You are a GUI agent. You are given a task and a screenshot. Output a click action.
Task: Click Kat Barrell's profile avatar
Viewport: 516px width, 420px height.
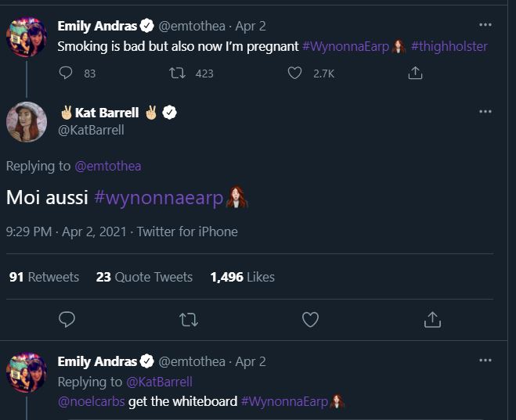[x=27, y=121]
